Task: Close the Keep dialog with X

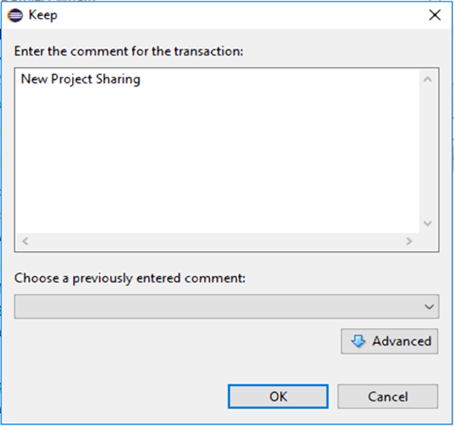Action: pos(435,15)
